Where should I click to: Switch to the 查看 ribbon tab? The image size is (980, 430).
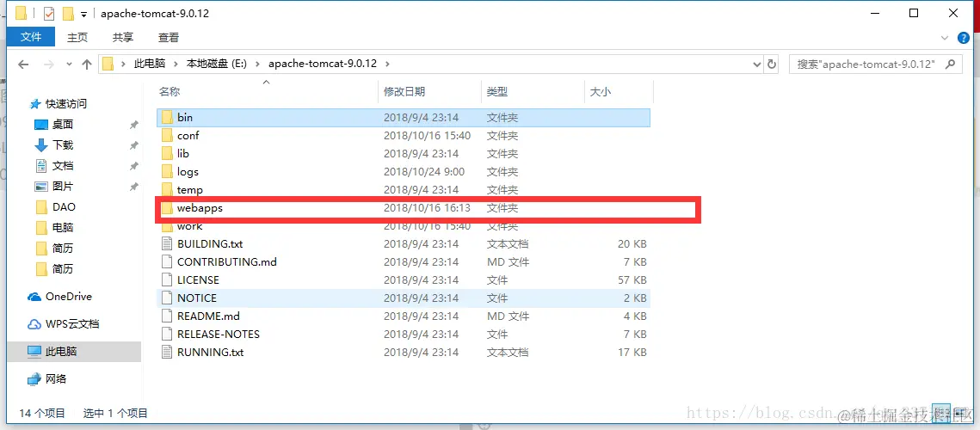point(169,38)
